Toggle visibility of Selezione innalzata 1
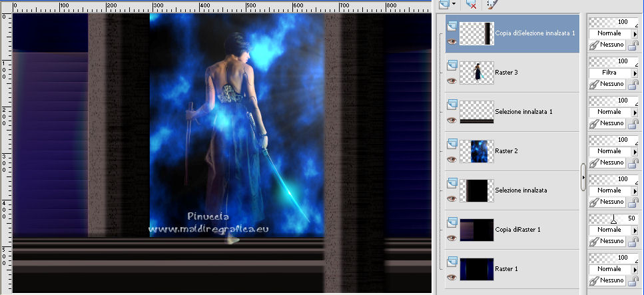644x295 pixels. pos(452,120)
